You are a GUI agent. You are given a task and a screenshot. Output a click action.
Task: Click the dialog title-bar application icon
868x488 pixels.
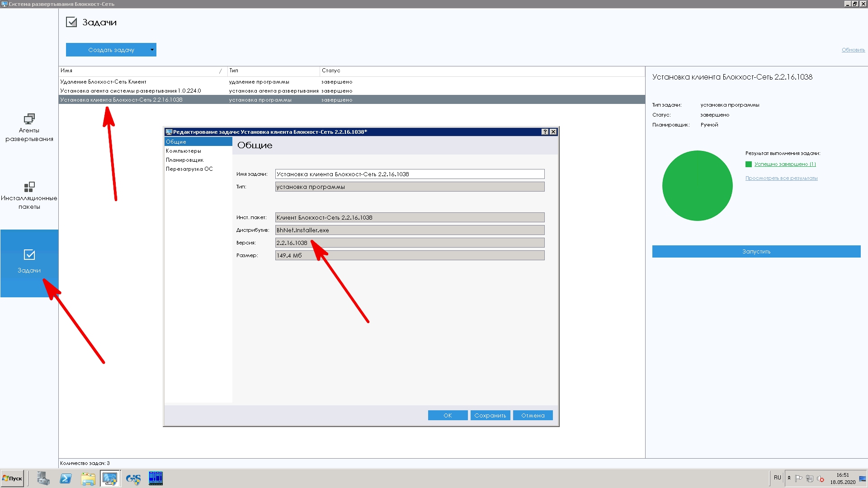(169, 132)
